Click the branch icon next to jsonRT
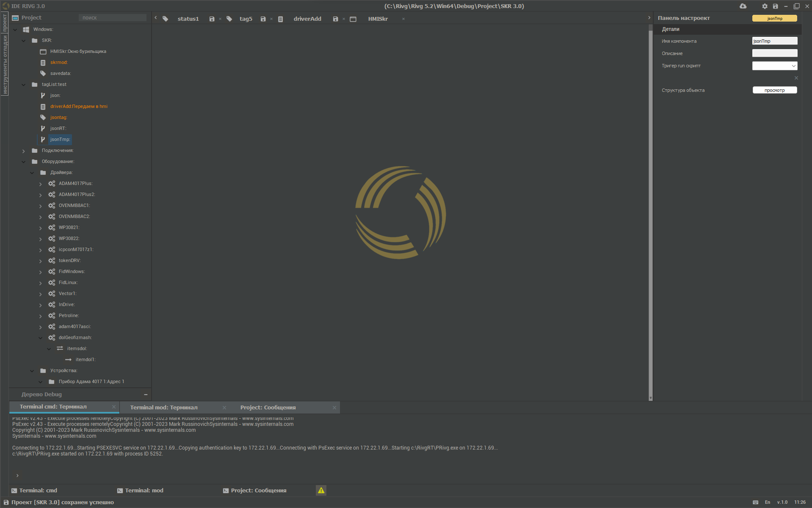The width and height of the screenshot is (812, 508). click(x=43, y=129)
